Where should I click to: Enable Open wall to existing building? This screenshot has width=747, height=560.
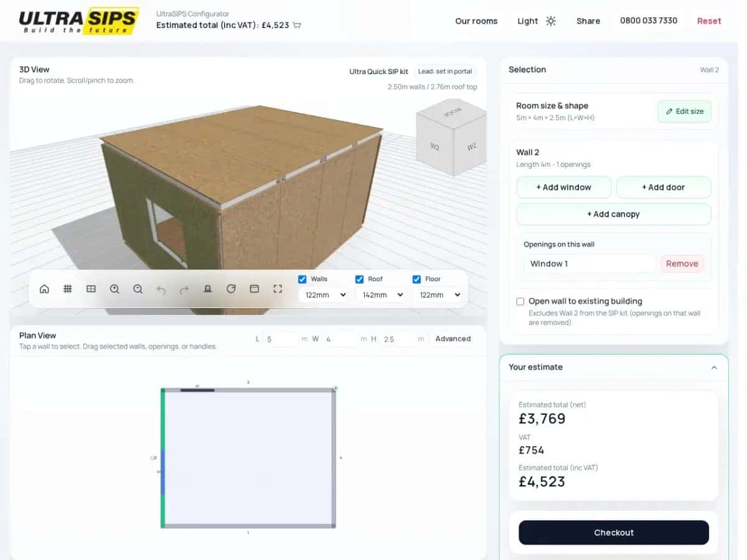(520, 301)
